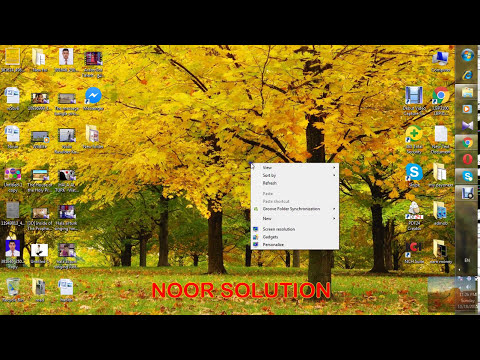Image resolution: width=480 pixels, height=360 pixels.
Task: Select the Screen resolution monitor icon
Action: click(256, 229)
